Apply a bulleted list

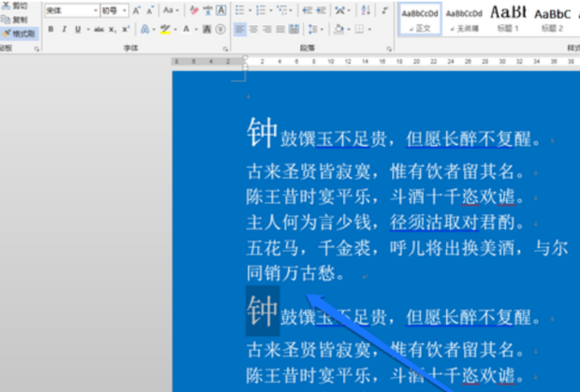point(239,10)
